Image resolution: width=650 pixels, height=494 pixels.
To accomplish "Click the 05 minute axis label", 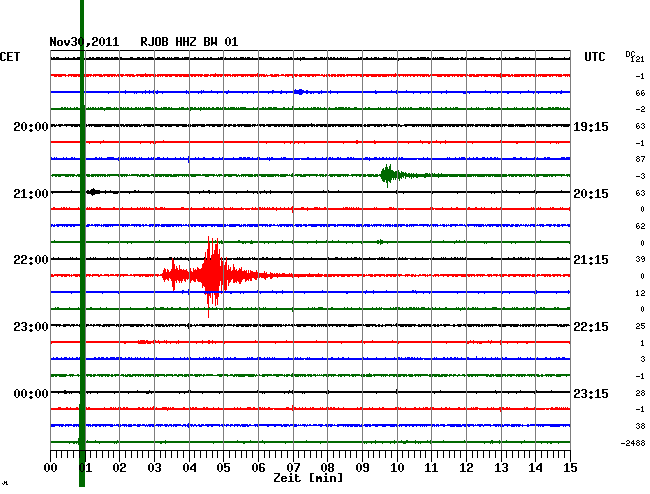I will [223, 468].
